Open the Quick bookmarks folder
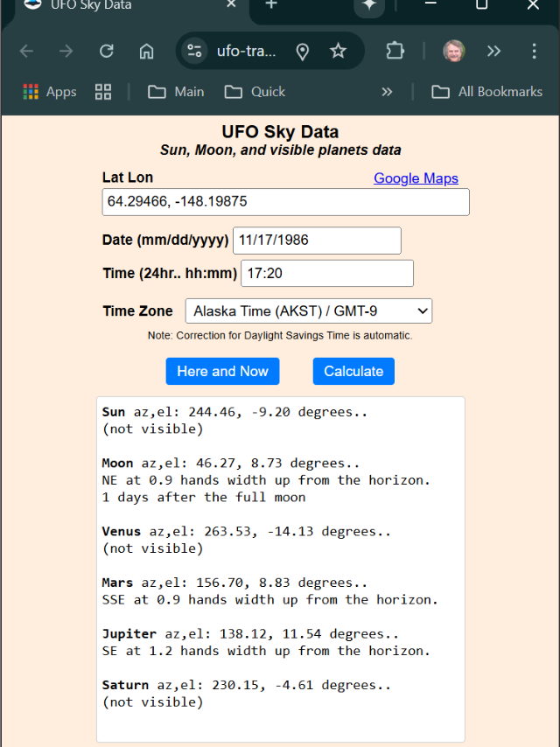The height and width of the screenshot is (747, 560). point(255,92)
